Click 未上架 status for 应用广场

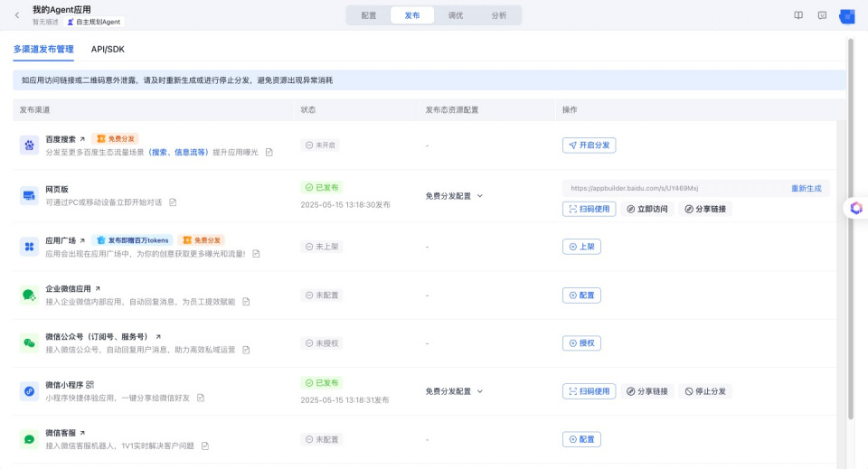click(322, 247)
